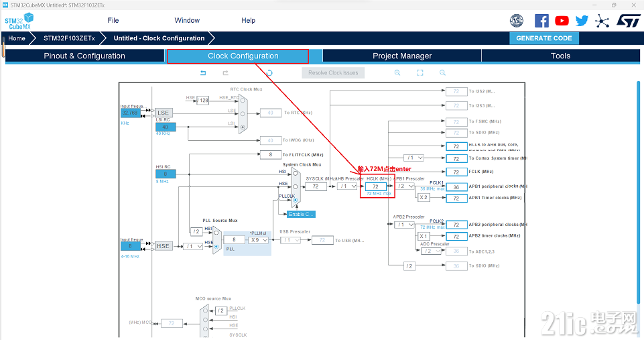Screen dimensions: 644x340
Task: Select HSE on System Clock Mux
Action: [x=296, y=186]
